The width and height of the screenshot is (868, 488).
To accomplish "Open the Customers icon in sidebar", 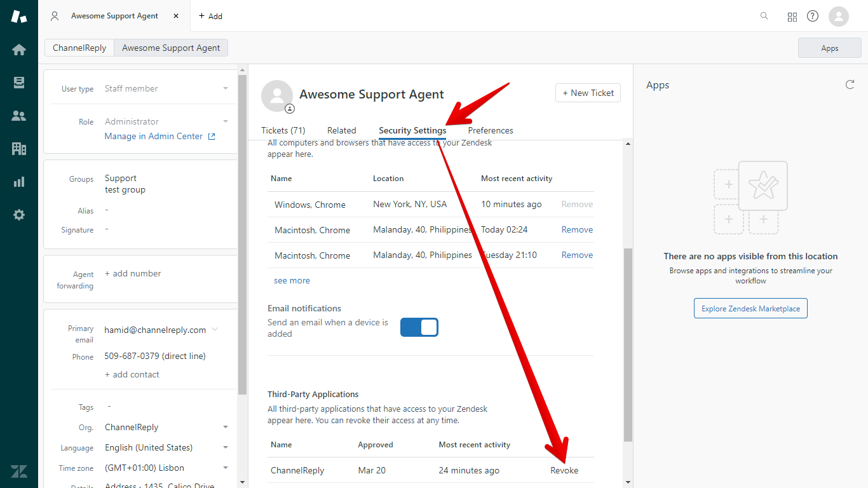I will click(19, 116).
